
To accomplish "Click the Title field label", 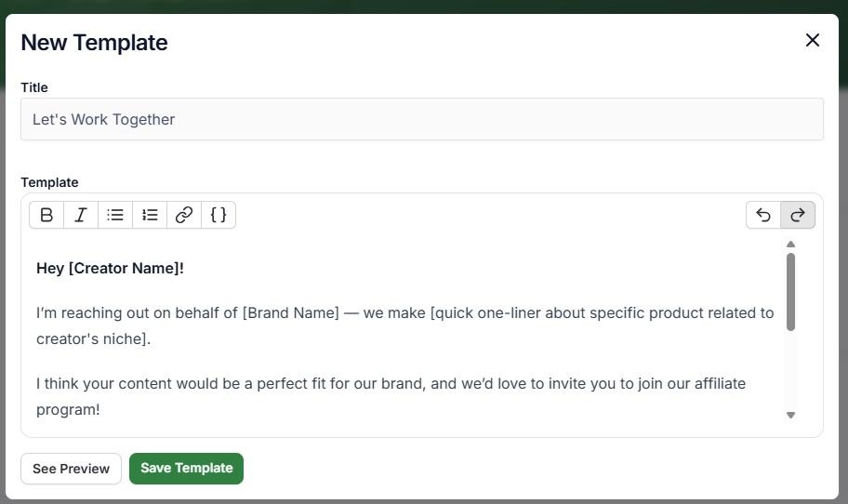I will (34, 87).
